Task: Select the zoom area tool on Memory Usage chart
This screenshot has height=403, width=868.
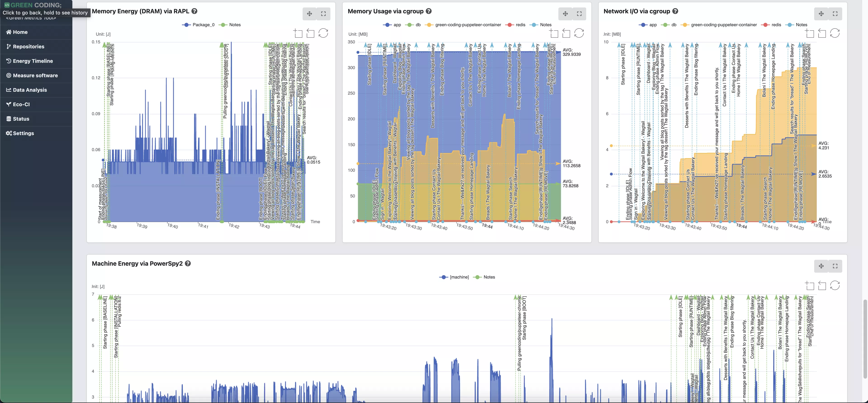Action: (x=554, y=33)
